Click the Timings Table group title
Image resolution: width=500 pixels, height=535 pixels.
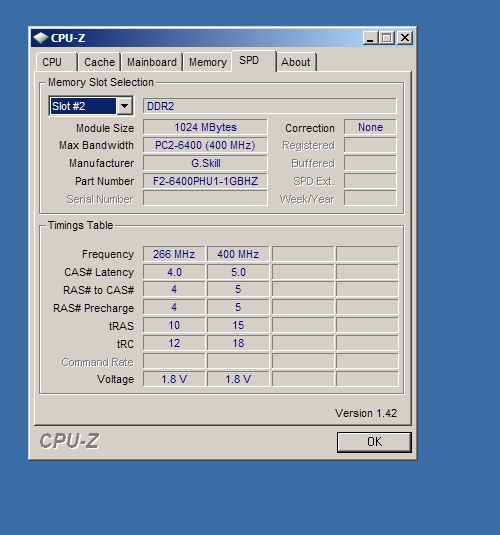[80, 225]
